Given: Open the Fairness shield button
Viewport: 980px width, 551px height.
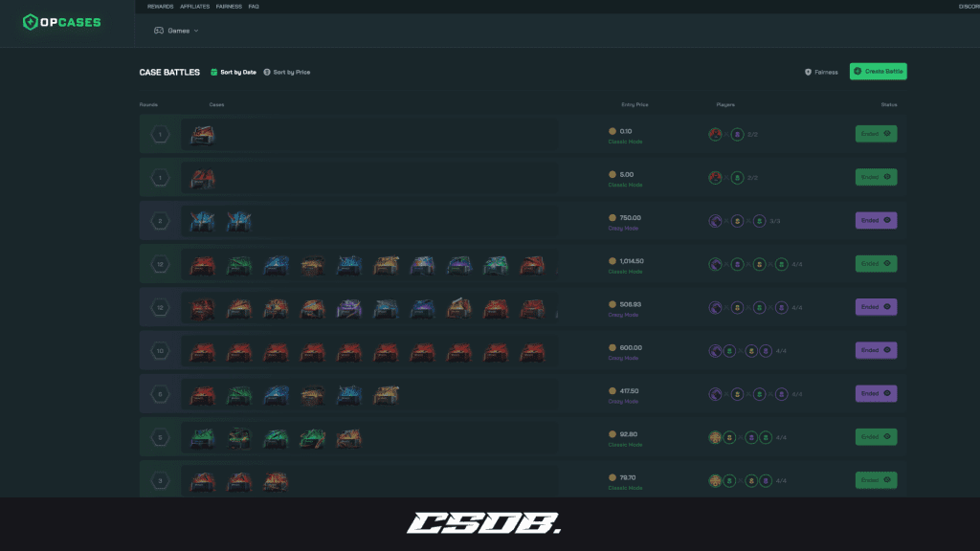Looking at the screenshot, I should coord(821,72).
